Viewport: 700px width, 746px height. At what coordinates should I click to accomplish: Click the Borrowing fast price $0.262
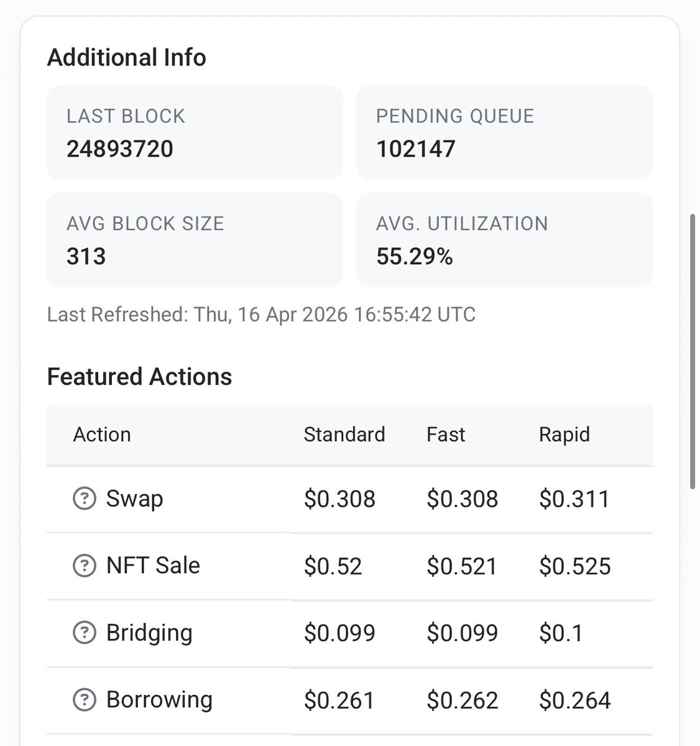click(462, 701)
